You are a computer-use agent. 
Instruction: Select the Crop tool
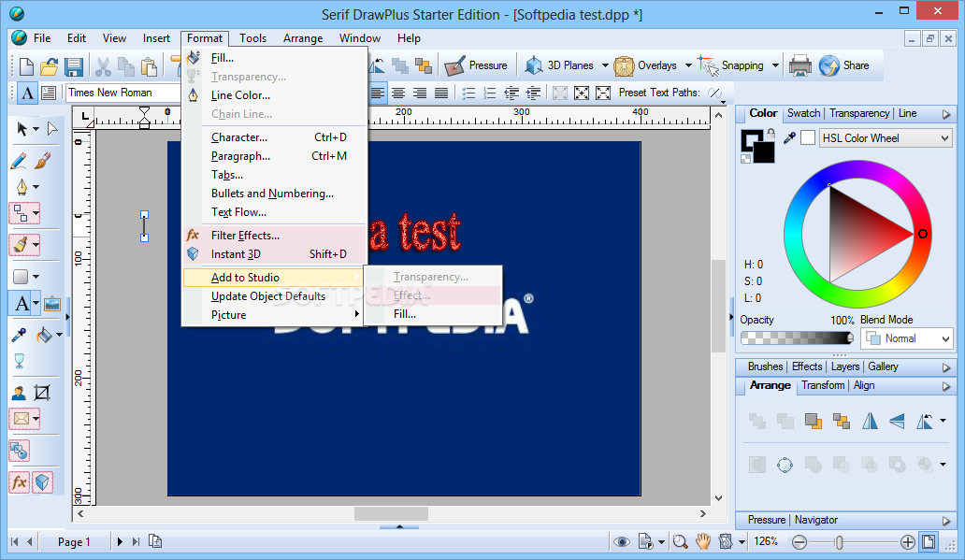(42, 393)
